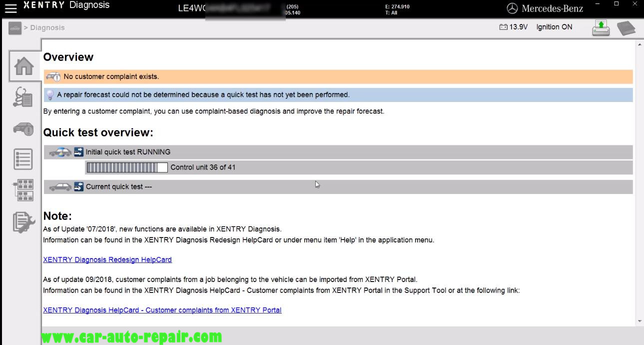Screen dimensions: 644x345
Task: Open the document with wrench sidebar icon
Action: coord(23,222)
